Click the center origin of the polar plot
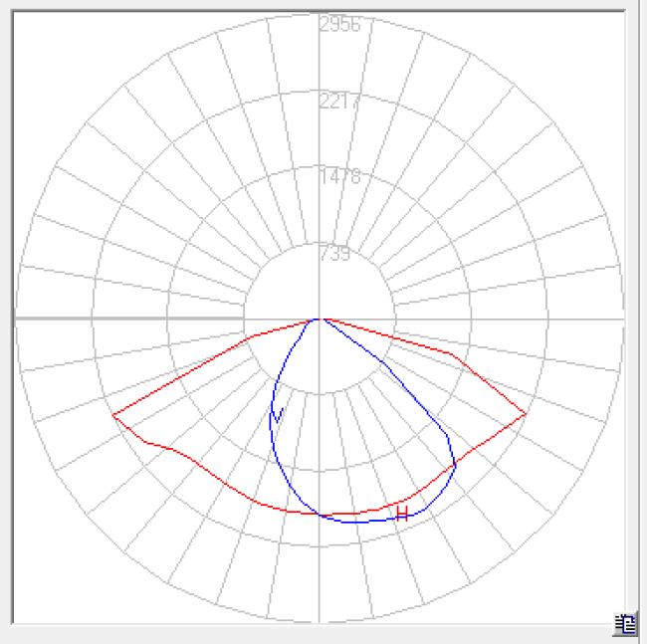 (x=319, y=319)
